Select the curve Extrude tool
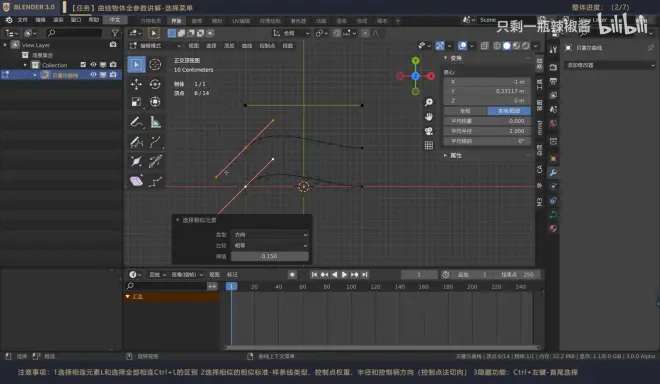The height and width of the screenshot is (384, 660). [x=155, y=142]
